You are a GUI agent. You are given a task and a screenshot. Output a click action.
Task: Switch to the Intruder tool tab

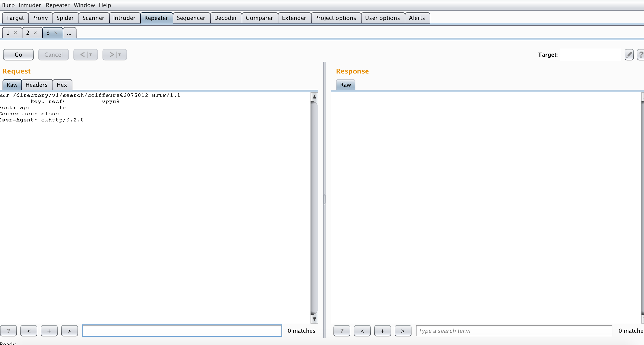coord(124,18)
